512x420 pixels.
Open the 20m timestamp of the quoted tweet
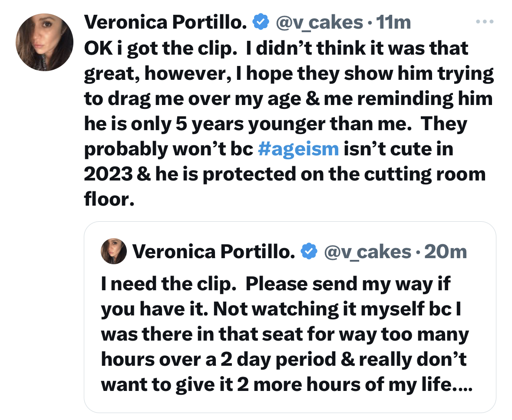click(446, 252)
